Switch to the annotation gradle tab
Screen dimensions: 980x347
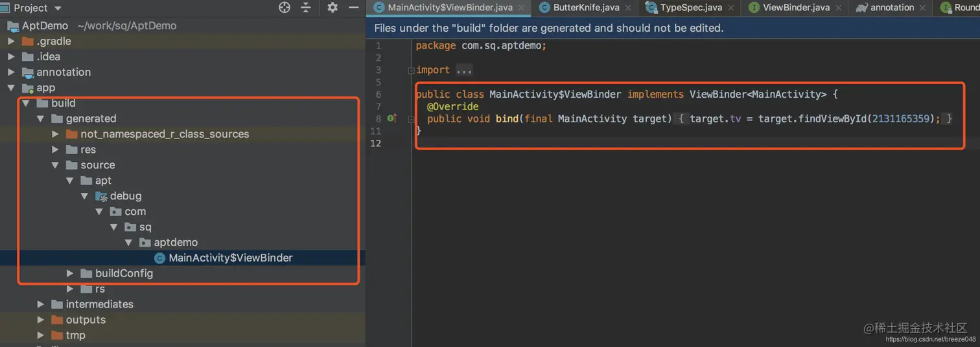tap(892, 8)
